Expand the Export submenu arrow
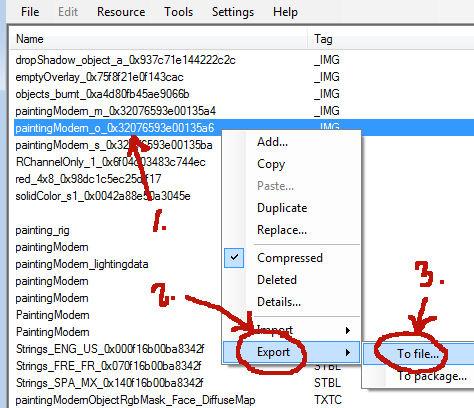The height and width of the screenshot is (408, 474). coord(348,352)
